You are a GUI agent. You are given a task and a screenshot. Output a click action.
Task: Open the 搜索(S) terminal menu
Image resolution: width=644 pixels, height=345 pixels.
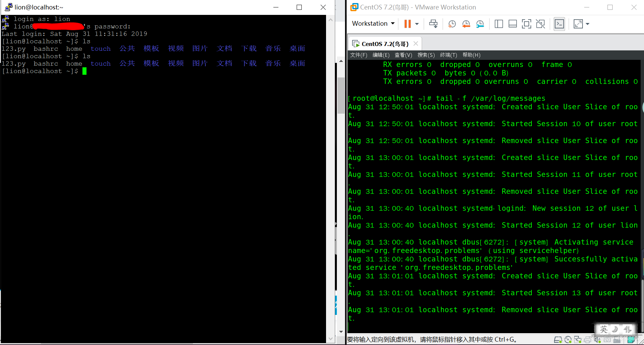426,55
